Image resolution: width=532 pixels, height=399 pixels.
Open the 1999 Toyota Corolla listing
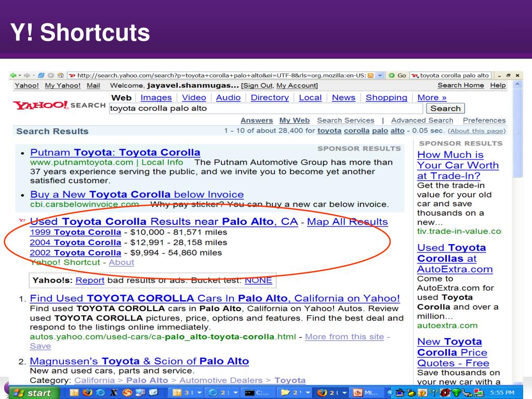point(75,232)
